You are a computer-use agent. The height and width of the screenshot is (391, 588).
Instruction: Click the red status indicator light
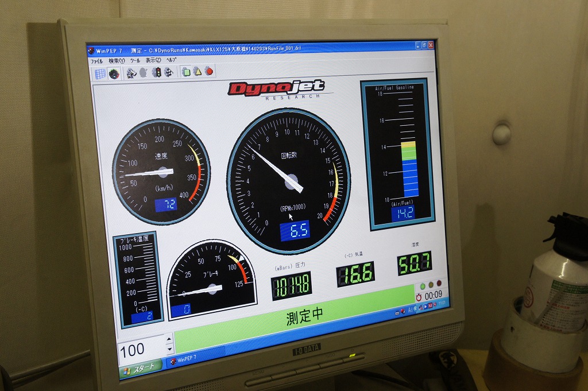[439, 284]
